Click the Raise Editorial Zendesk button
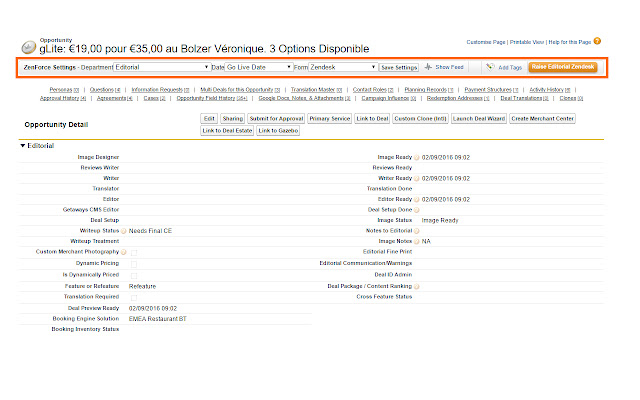The width and height of the screenshot is (640, 400). (x=563, y=67)
